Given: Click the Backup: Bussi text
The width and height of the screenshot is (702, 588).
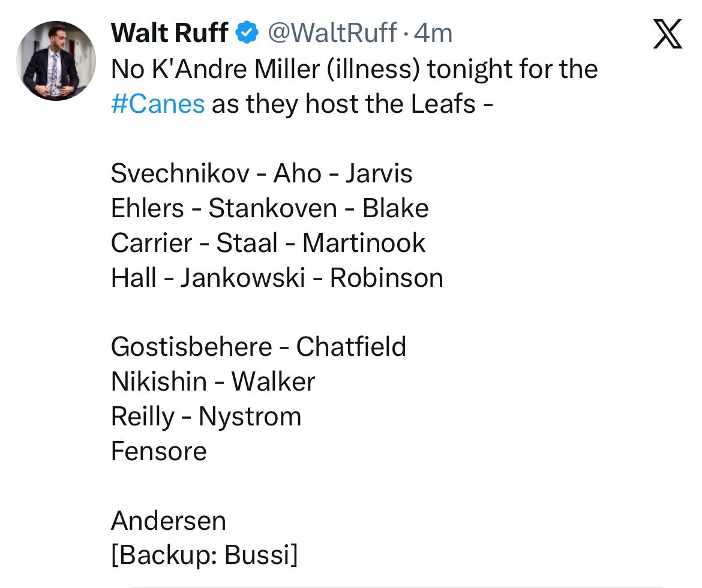Looking at the screenshot, I should coord(204,556).
